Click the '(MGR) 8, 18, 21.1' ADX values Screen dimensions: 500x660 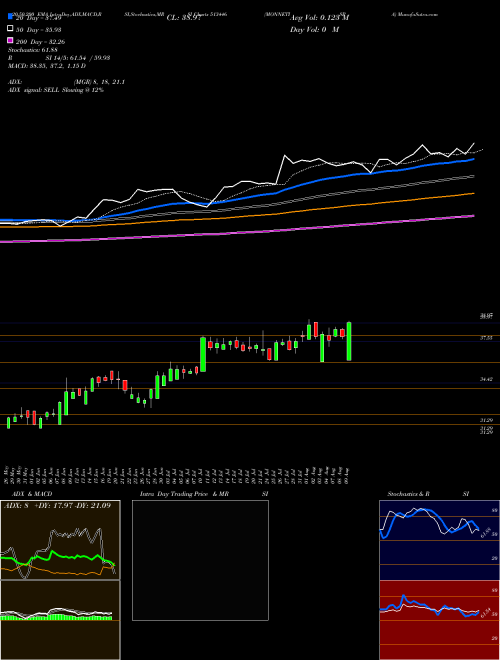[x=99, y=82]
